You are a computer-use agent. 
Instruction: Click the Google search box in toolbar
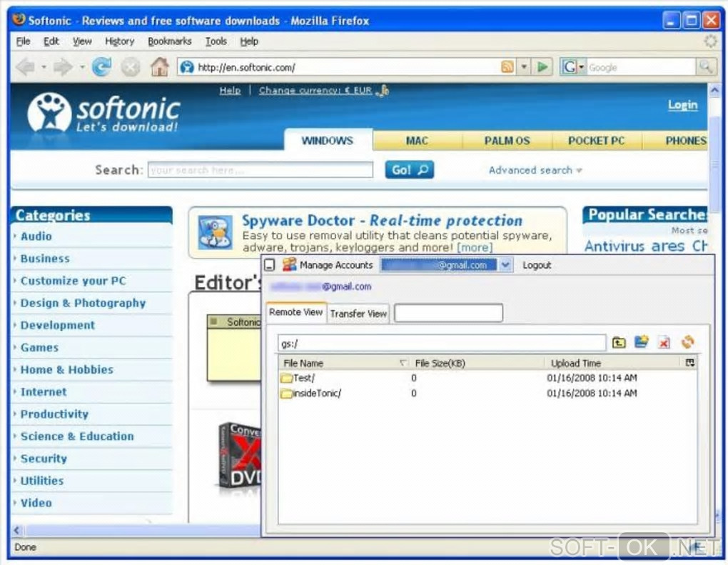click(641, 67)
